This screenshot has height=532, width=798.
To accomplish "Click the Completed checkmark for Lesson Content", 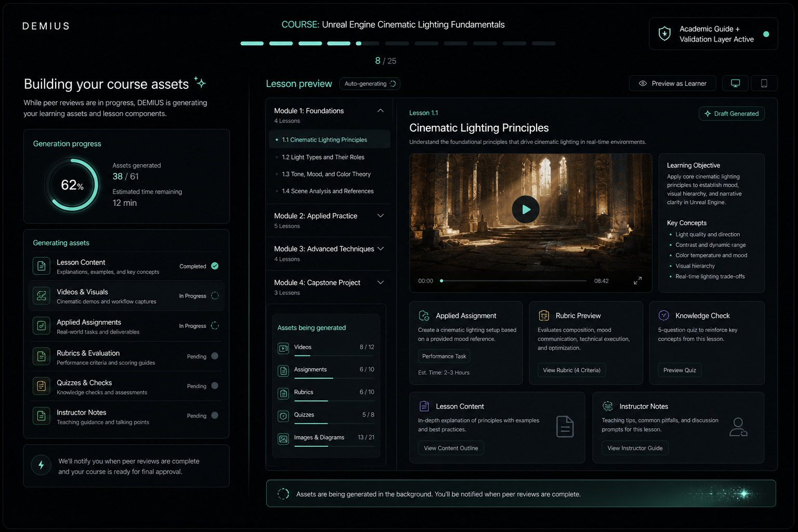I will (x=215, y=266).
